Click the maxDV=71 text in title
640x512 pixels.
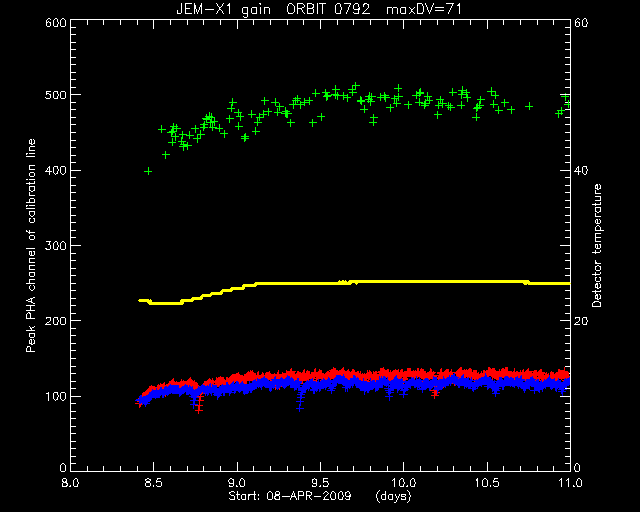tap(424, 9)
